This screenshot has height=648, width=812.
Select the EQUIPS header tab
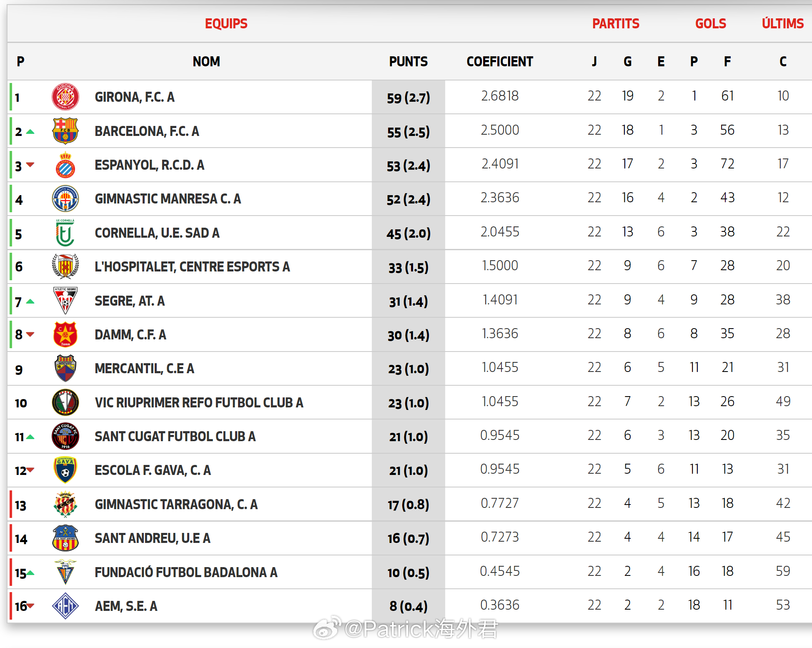(x=226, y=24)
